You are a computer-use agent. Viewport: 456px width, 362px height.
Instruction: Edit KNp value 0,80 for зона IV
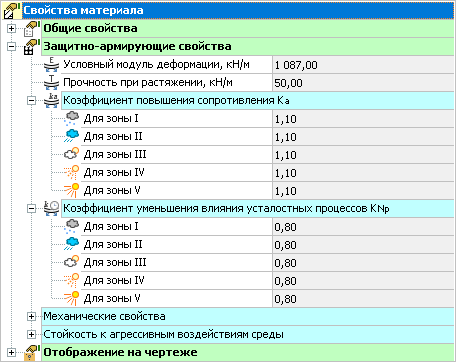pyautogui.click(x=364, y=281)
